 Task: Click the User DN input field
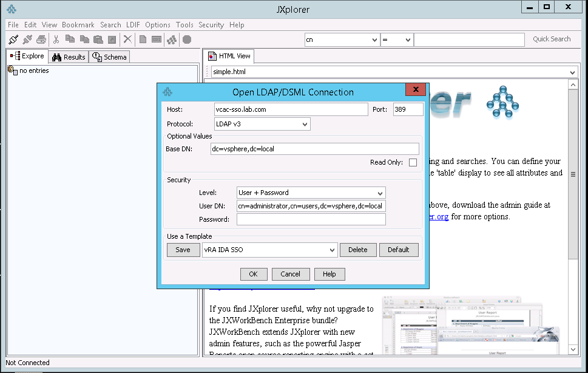pyautogui.click(x=311, y=206)
